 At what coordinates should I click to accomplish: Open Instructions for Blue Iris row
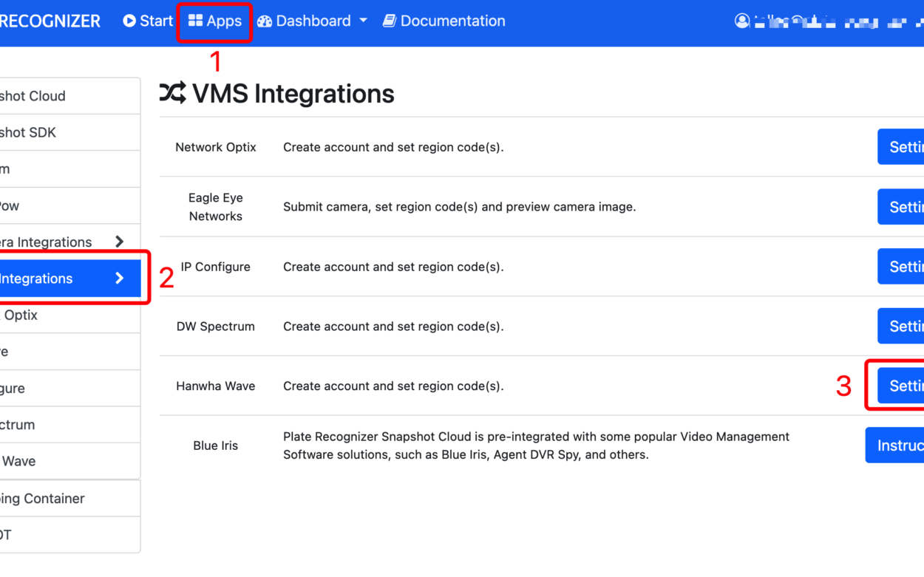pos(895,445)
